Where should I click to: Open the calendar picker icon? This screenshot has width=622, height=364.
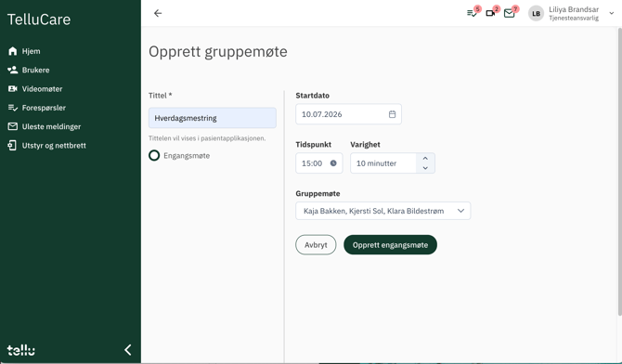pyautogui.click(x=392, y=114)
